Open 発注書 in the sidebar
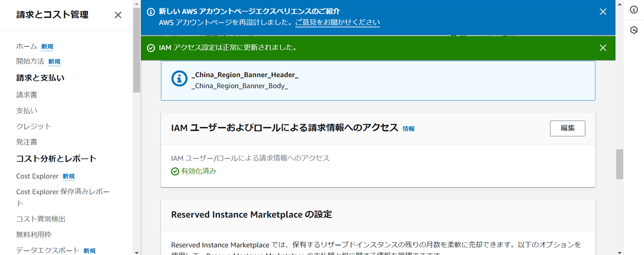The width and height of the screenshot is (644, 255). click(27, 142)
